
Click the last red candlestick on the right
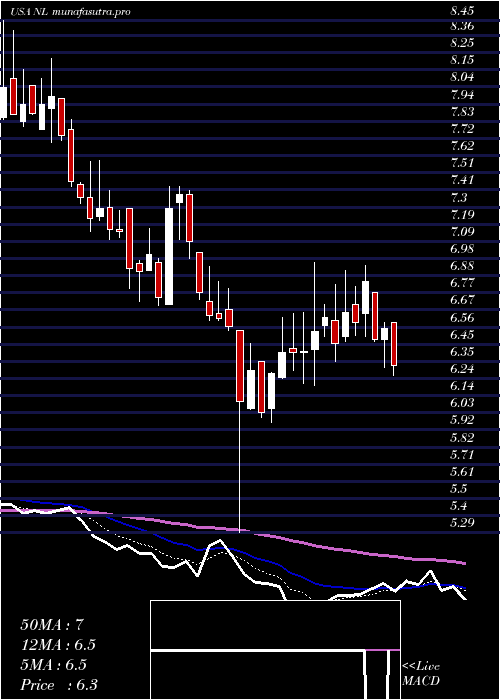click(x=394, y=344)
